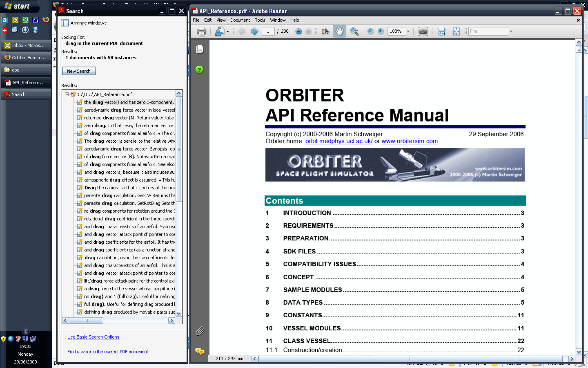Choose the Select text cursor tool
588x368 pixels.
pyautogui.click(x=325, y=31)
